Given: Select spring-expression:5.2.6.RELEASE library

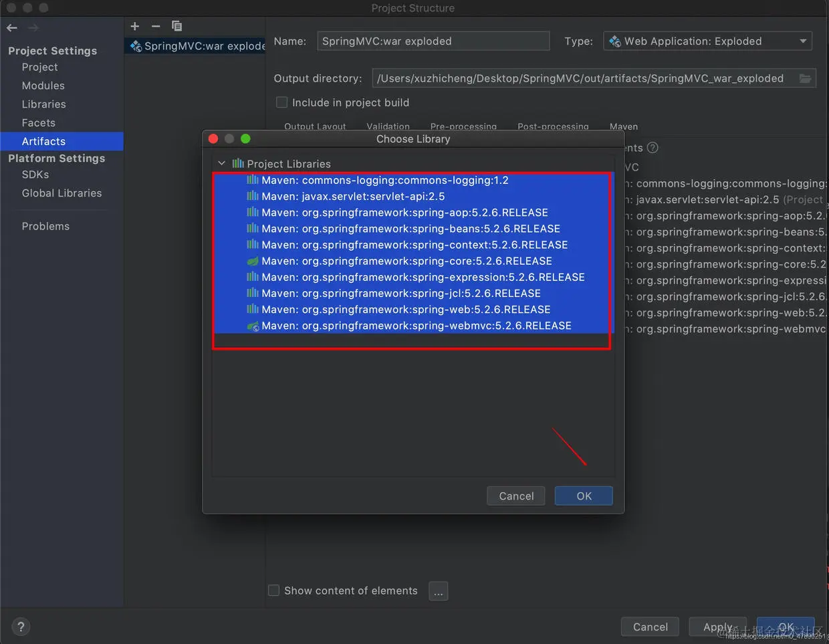Looking at the screenshot, I should (413, 277).
